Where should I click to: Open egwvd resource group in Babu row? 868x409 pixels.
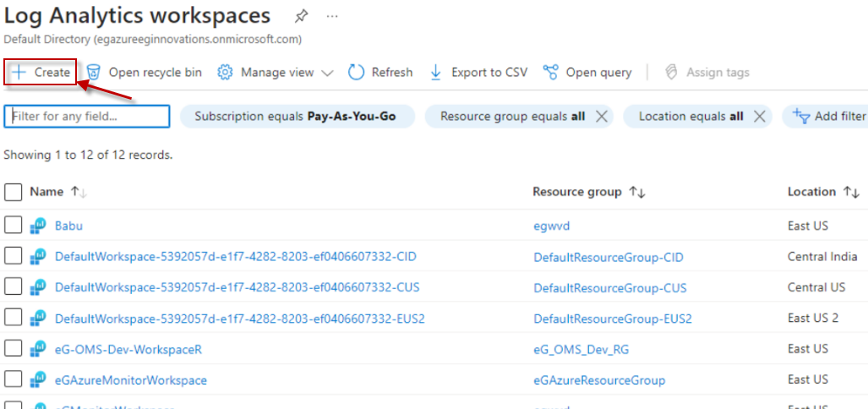click(551, 226)
